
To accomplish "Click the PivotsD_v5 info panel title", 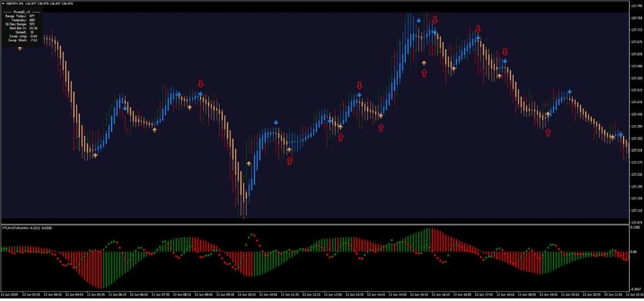I will [21, 12].
